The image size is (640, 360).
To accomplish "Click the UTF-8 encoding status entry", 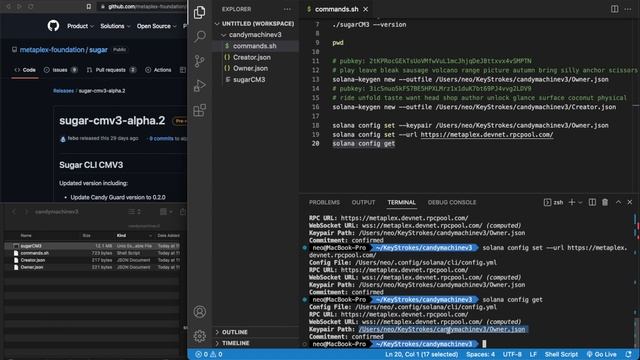I will point(512,354).
